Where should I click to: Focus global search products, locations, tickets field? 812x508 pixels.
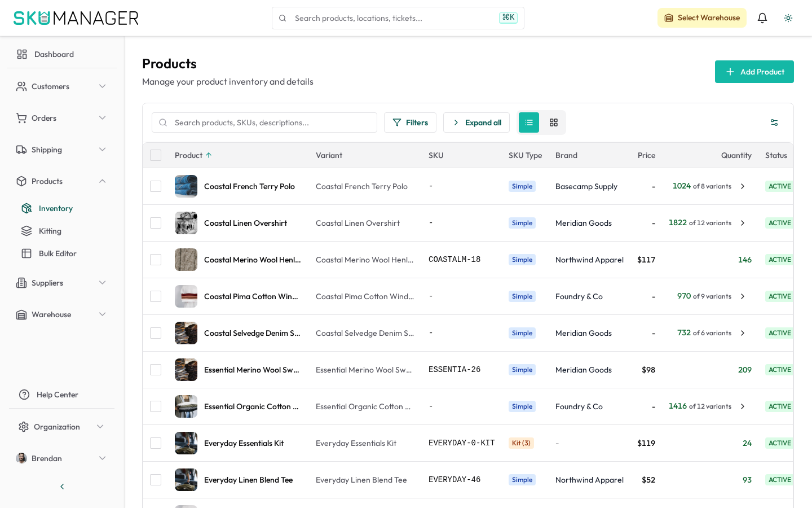point(398,18)
